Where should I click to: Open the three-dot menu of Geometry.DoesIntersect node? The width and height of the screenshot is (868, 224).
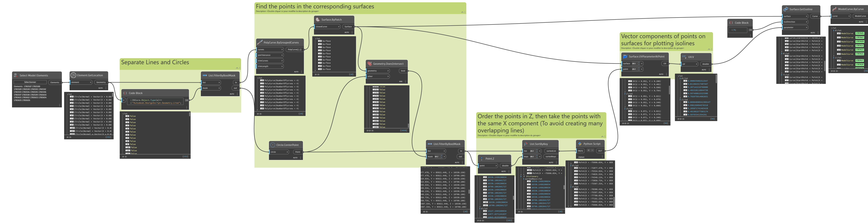405,81
